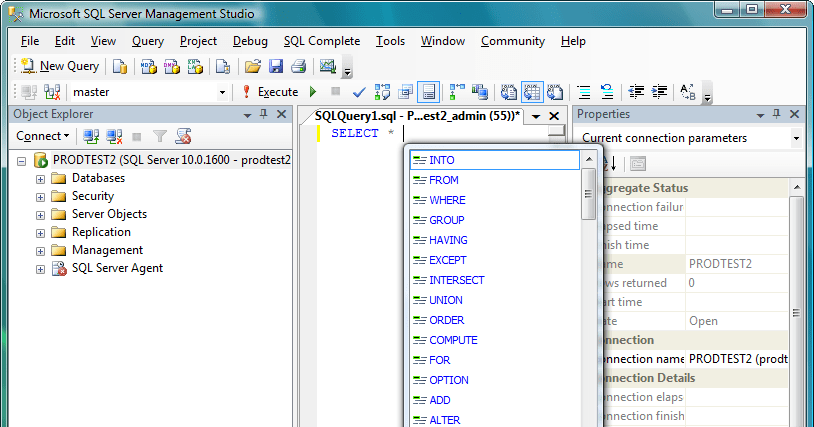Expand the Databases tree node
The image size is (814, 427).
[x=41, y=179]
